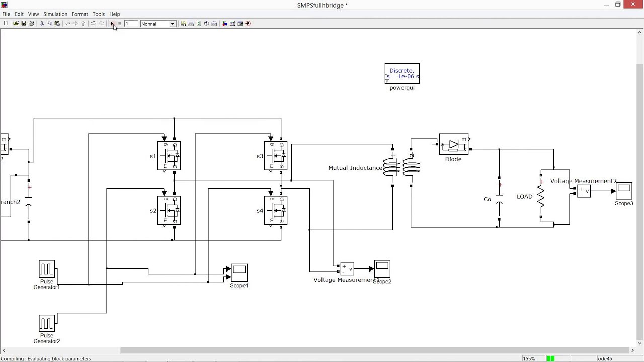Redo toolbar icon
The height and width of the screenshot is (362, 644).
click(x=101, y=24)
